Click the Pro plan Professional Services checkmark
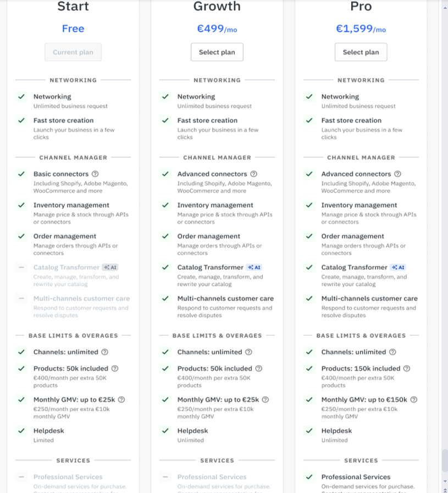Viewport: 448px width, 493px height. pyautogui.click(x=309, y=477)
